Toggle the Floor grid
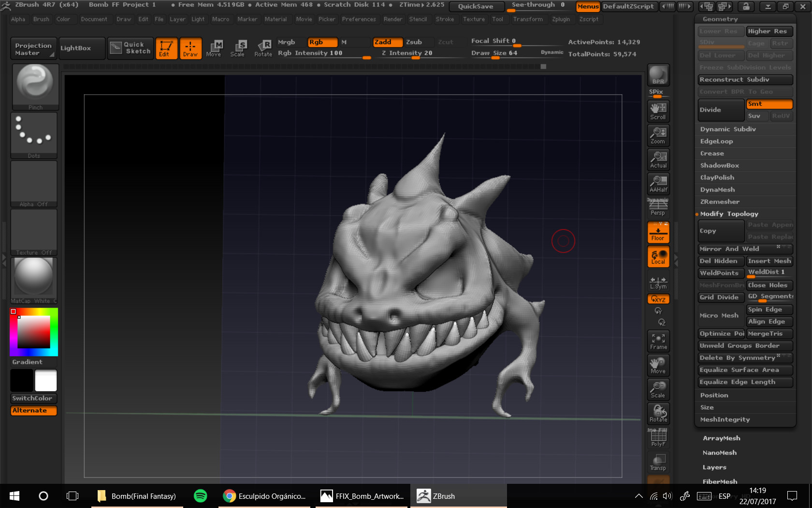The image size is (812, 508). pyautogui.click(x=658, y=232)
